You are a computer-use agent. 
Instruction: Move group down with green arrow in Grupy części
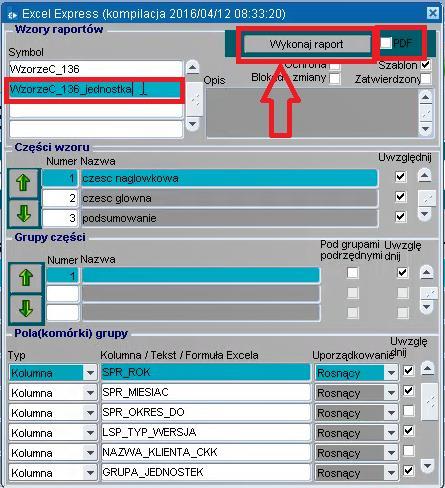click(26, 309)
